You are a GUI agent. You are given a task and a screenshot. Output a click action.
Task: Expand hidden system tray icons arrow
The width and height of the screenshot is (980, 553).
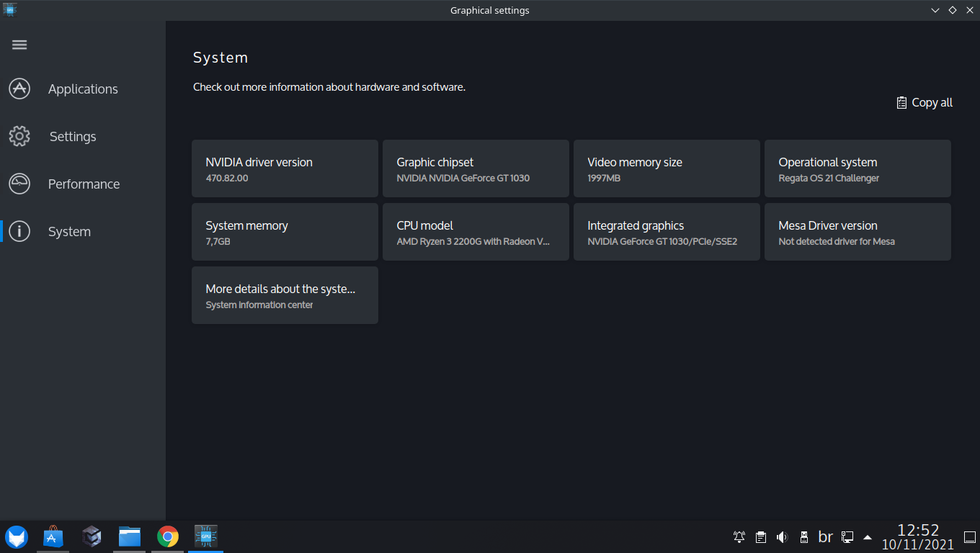click(x=868, y=537)
